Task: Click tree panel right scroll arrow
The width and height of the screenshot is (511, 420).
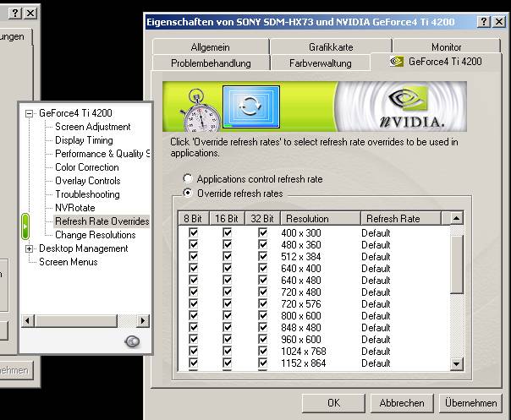Action: [143, 320]
